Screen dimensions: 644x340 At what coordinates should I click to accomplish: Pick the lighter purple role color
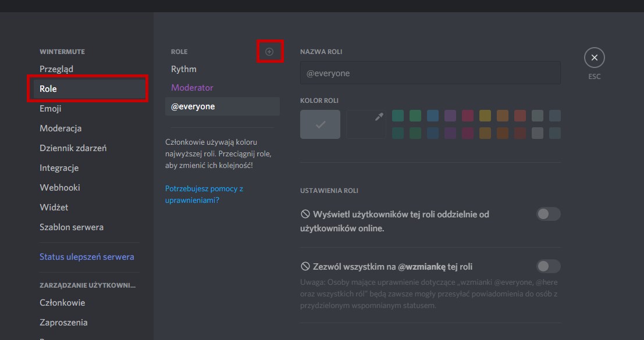pos(450,116)
